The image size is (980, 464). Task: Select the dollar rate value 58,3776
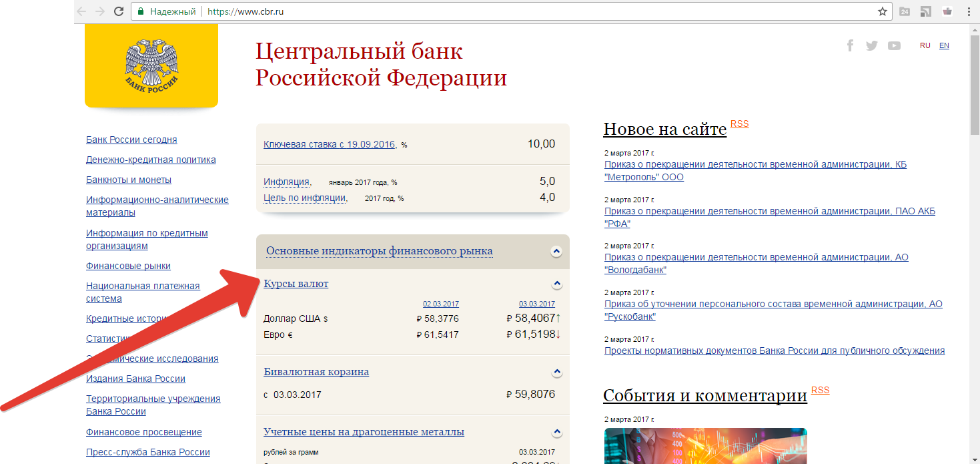tap(442, 319)
